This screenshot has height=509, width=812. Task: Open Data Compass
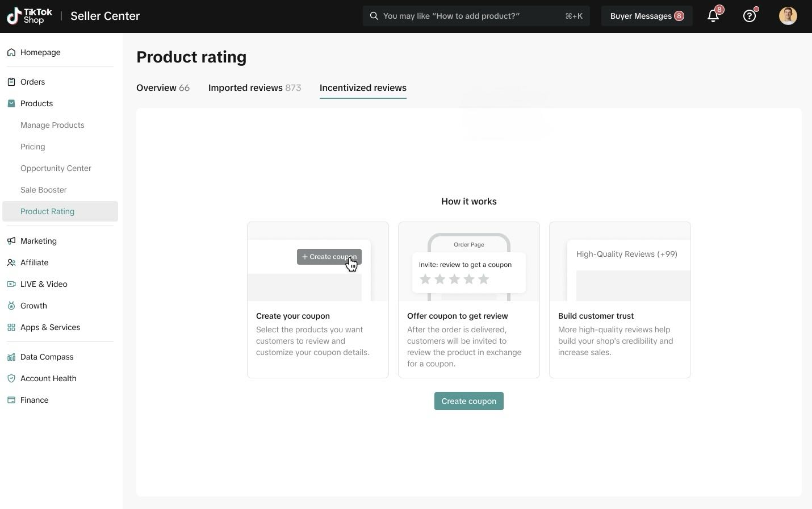[x=47, y=356]
